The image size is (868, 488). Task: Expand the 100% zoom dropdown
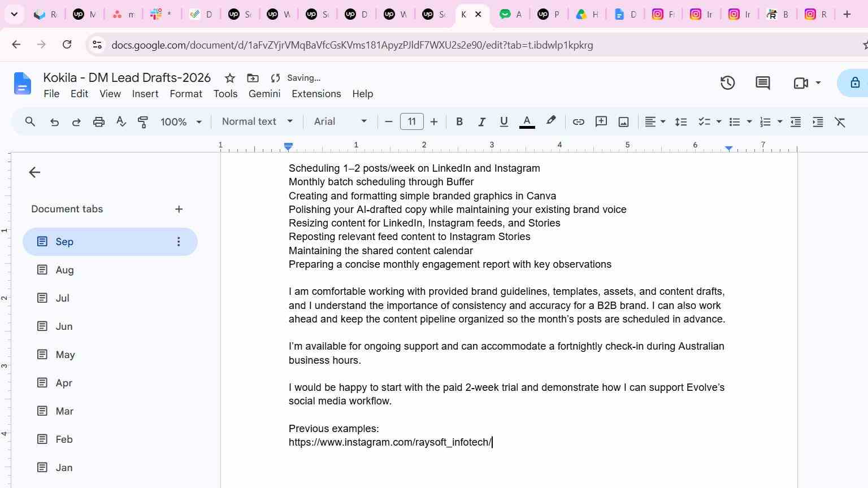coord(181,121)
